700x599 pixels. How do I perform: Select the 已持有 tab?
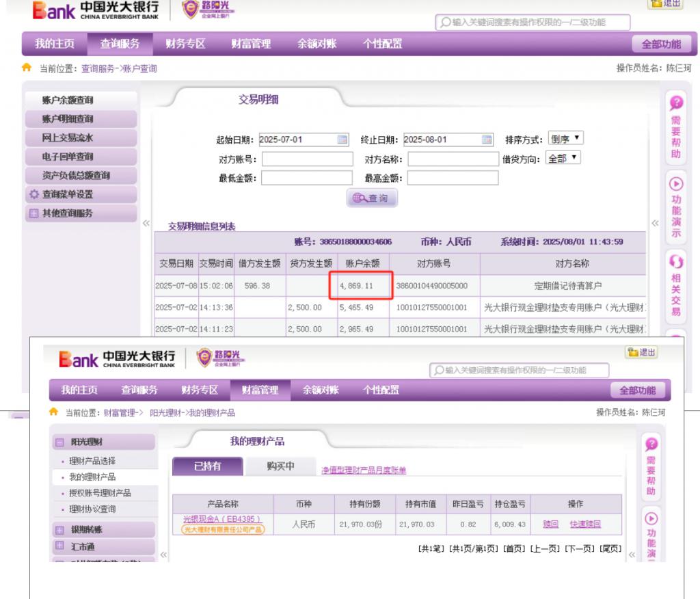[x=208, y=466]
